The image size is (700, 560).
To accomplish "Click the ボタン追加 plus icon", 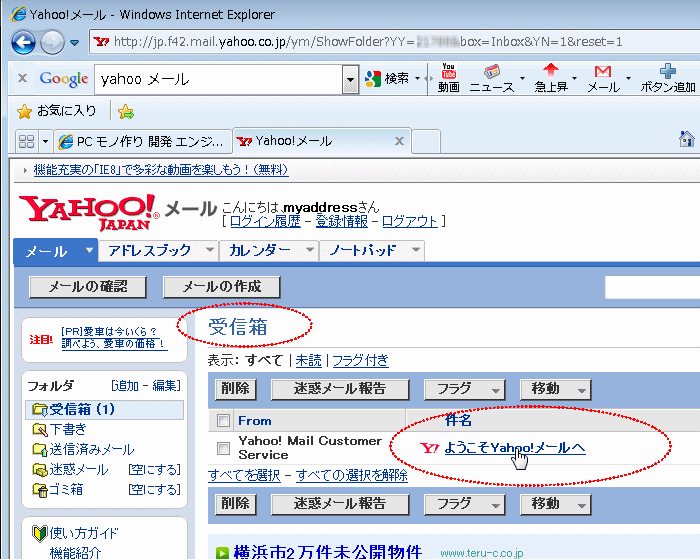I will [x=668, y=72].
